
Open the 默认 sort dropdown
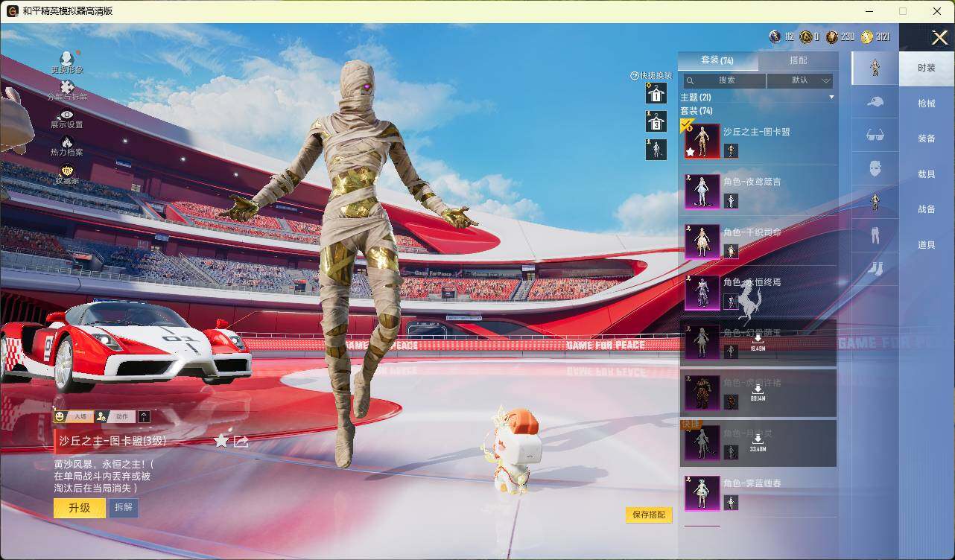click(x=800, y=80)
